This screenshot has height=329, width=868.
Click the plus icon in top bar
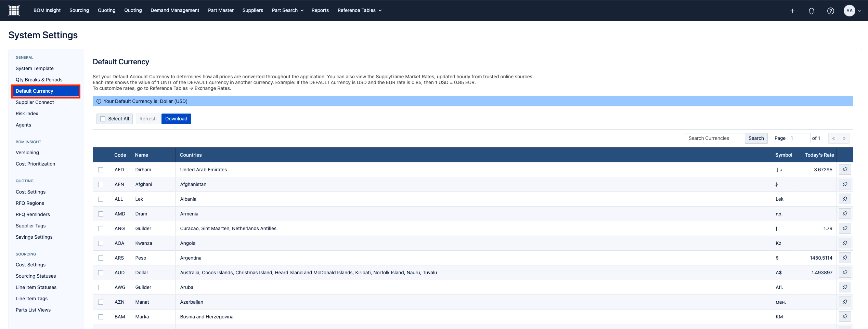pos(792,11)
